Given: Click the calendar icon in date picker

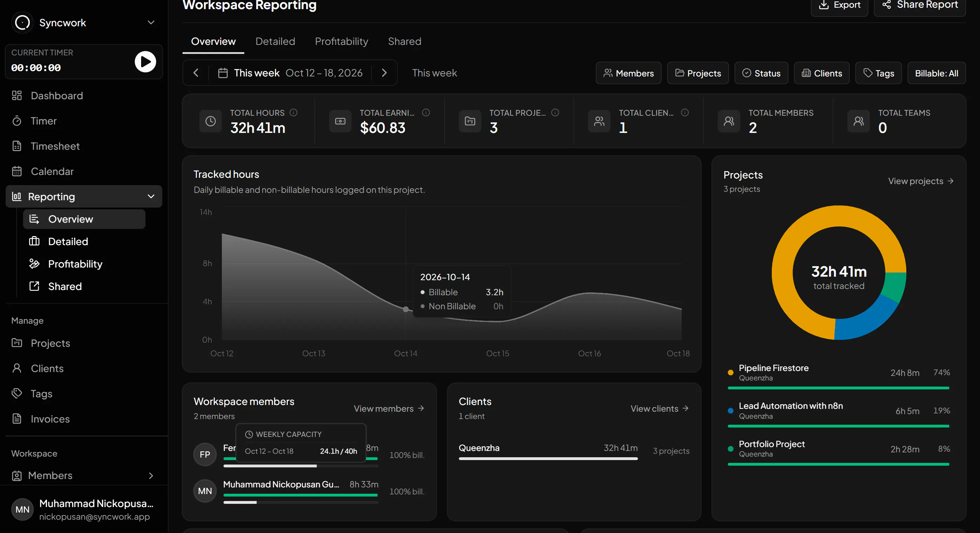Looking at the screenshot, I should pos(223,73).
